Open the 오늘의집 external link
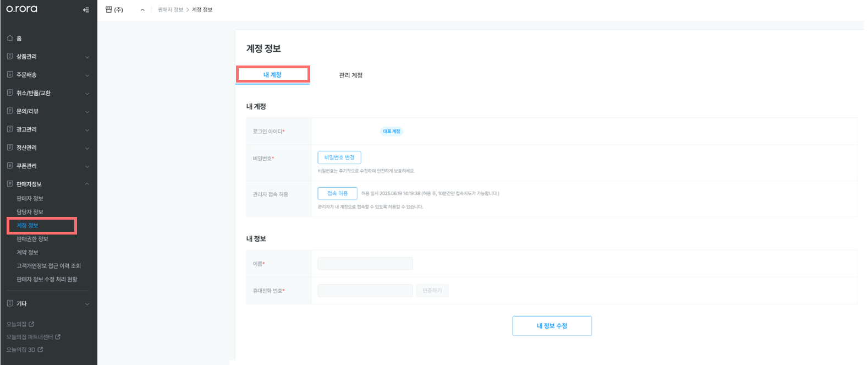868x365 pixels. 20,324
